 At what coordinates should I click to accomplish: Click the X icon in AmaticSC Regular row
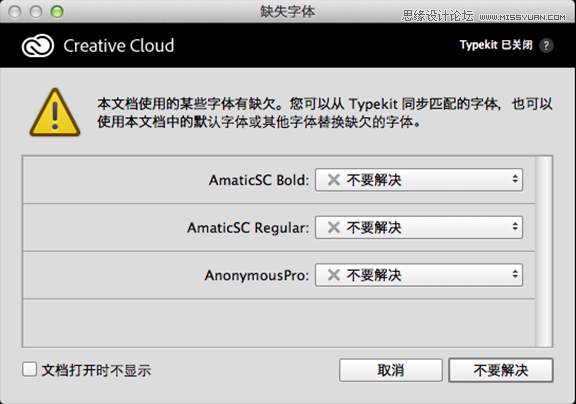click(334, 227)
